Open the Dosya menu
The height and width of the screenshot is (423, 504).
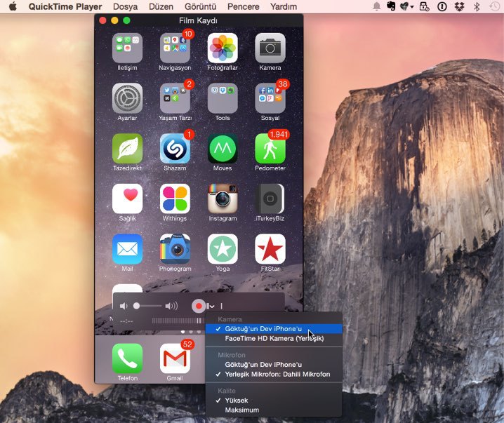pos(126,6)
